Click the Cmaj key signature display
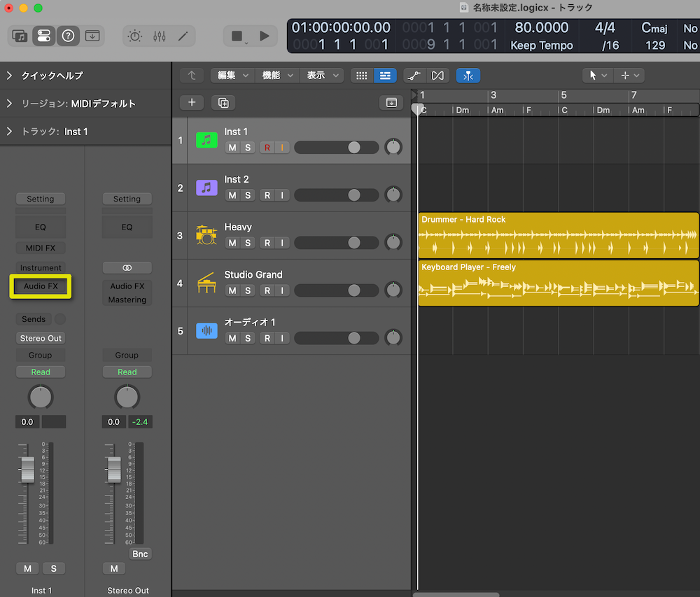 click(x=654, y=28)
